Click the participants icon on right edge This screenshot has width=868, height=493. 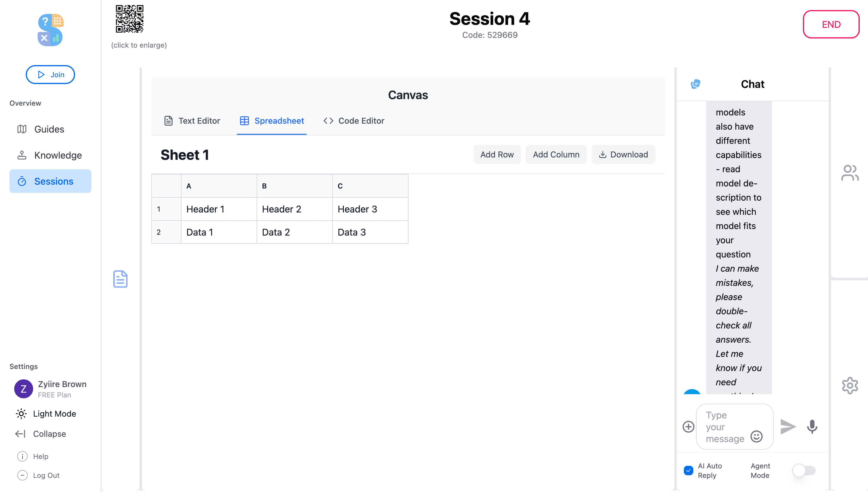click(x=849, y=173)
